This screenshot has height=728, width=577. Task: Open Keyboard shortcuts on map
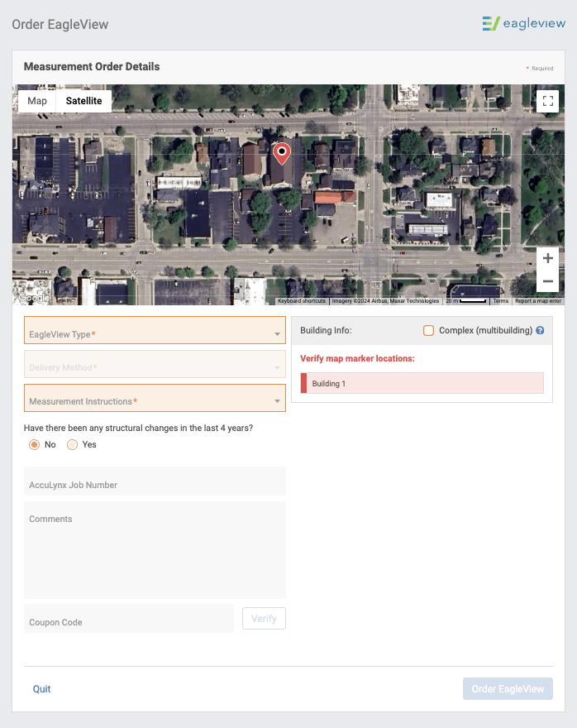click(x=302, y=301)
